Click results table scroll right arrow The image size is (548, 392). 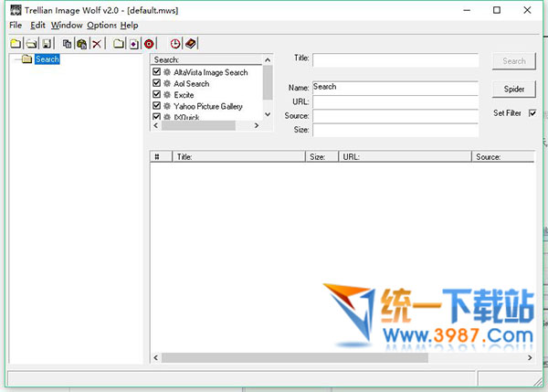pos(530,357)
